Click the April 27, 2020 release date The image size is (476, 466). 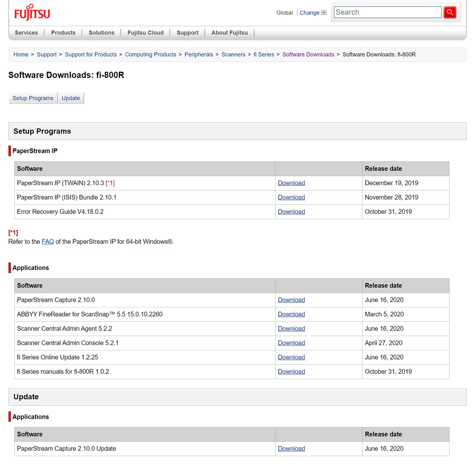tap(383, 343)
